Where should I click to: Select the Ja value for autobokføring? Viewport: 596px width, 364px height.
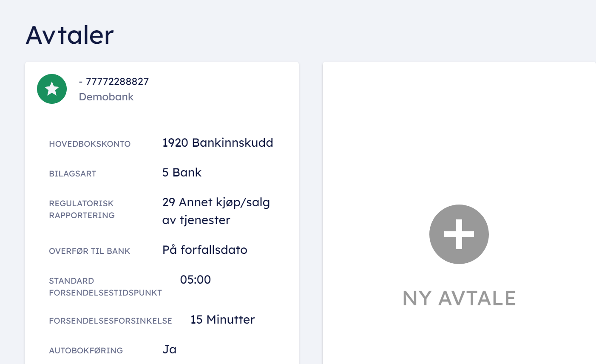coord(169,350)
